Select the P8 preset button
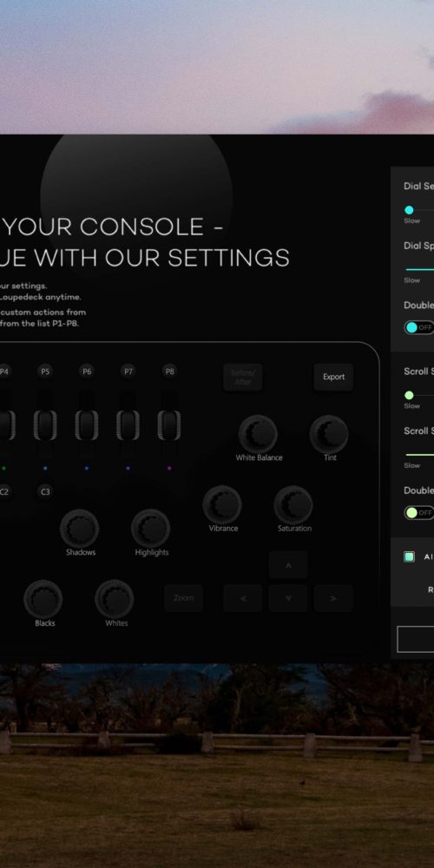This screenshot has width=434, height=868. (x=170, y=372)
